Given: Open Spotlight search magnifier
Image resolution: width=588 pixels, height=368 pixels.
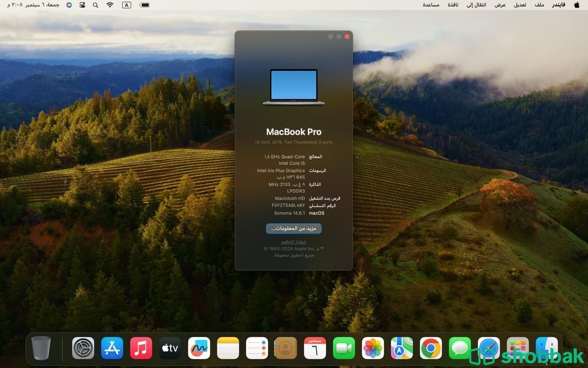Looking at the screenshot, I should [96, 5].
